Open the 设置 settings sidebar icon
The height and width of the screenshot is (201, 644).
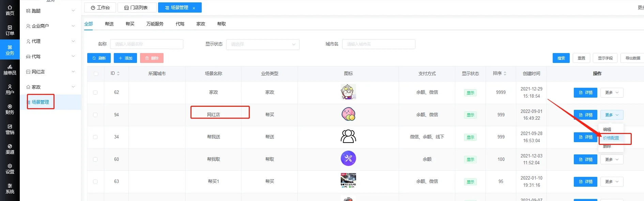pos(10,169)
